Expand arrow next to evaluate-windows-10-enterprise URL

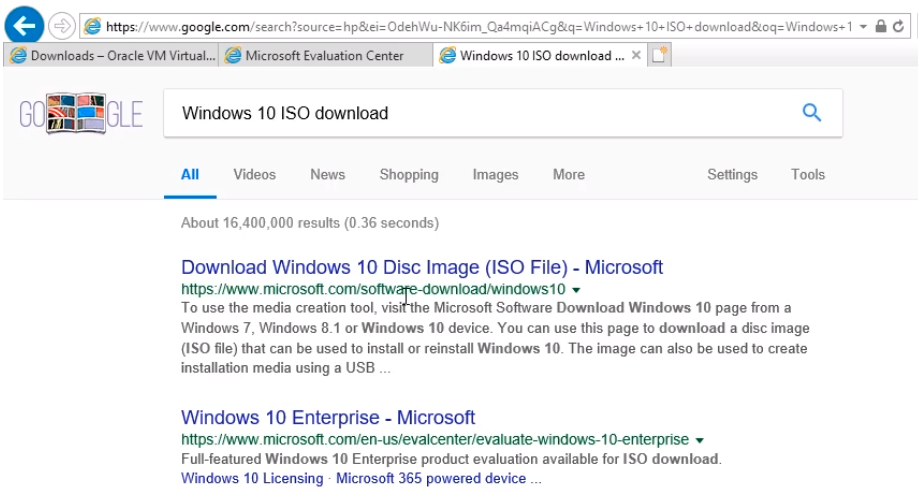(699, 440)
